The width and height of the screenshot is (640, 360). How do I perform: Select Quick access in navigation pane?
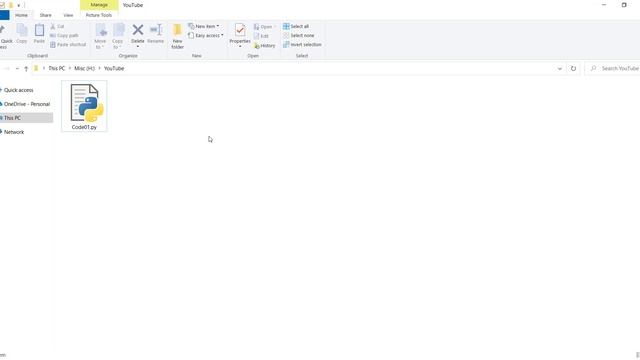click(x=19, y=90)
